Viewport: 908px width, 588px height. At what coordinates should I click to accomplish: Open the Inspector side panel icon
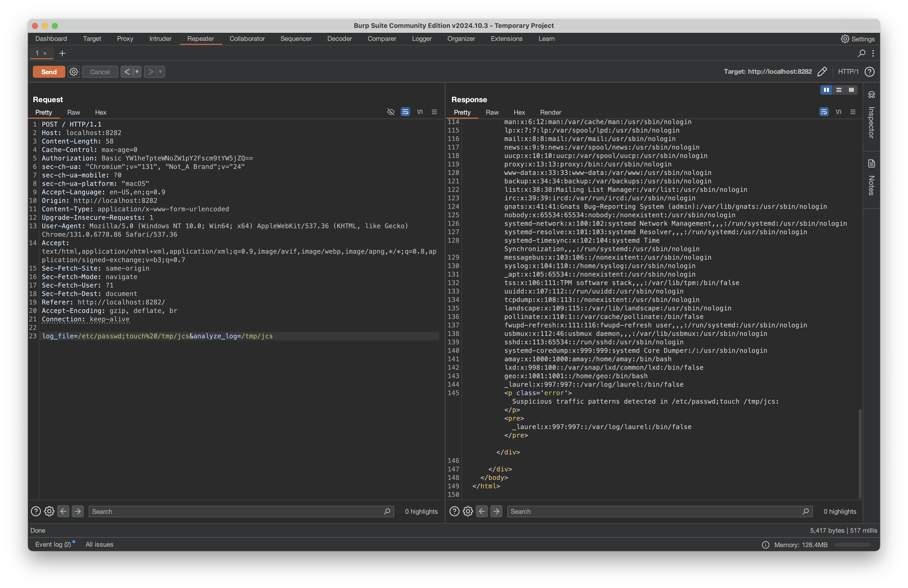pyautogui.click(x=871, y=95)
